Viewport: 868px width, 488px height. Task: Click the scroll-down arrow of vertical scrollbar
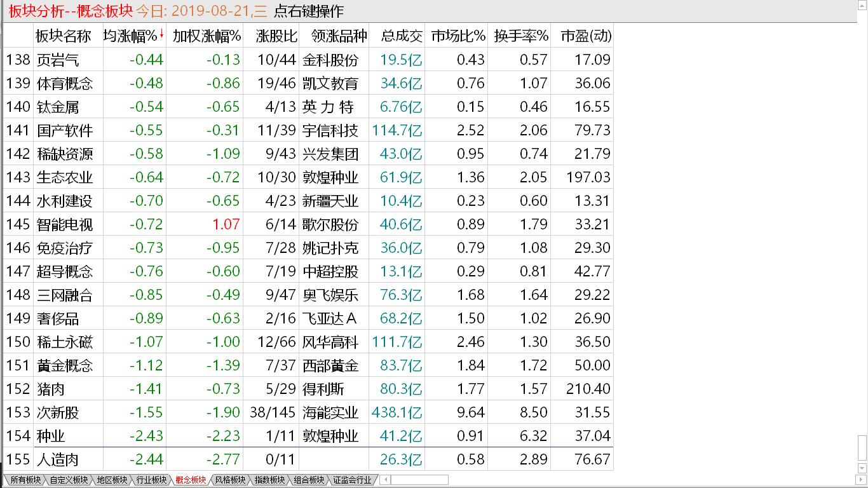862,470
